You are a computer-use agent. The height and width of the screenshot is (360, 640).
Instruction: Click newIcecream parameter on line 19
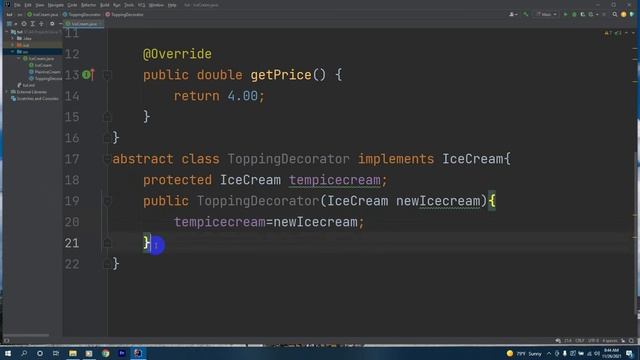(x=438, y=201)
